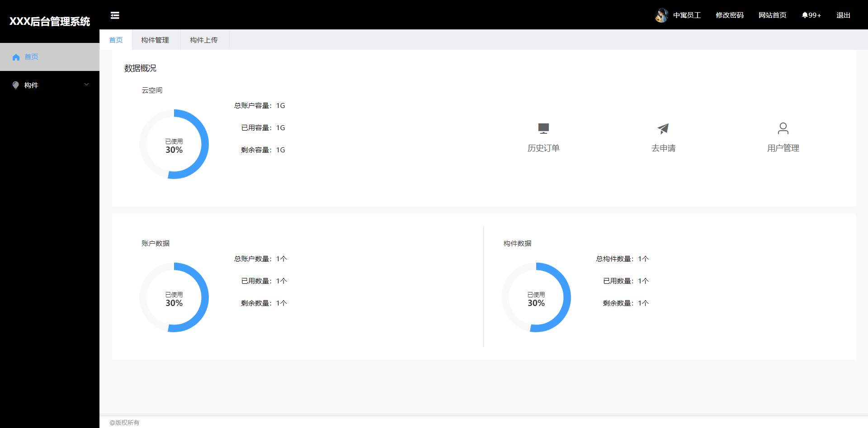Open 网站首页 from the top bar
Screen dimensions: 868x428
pyautogui.click(x=772, y=15)
